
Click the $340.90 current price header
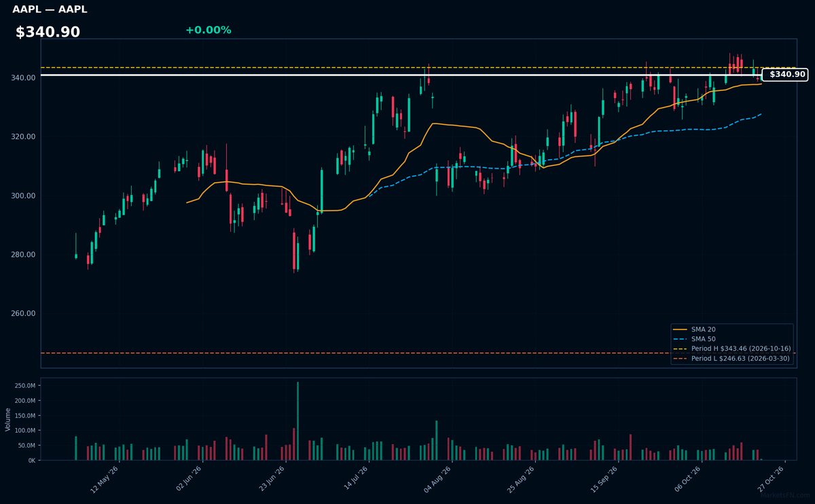point(48,32)
